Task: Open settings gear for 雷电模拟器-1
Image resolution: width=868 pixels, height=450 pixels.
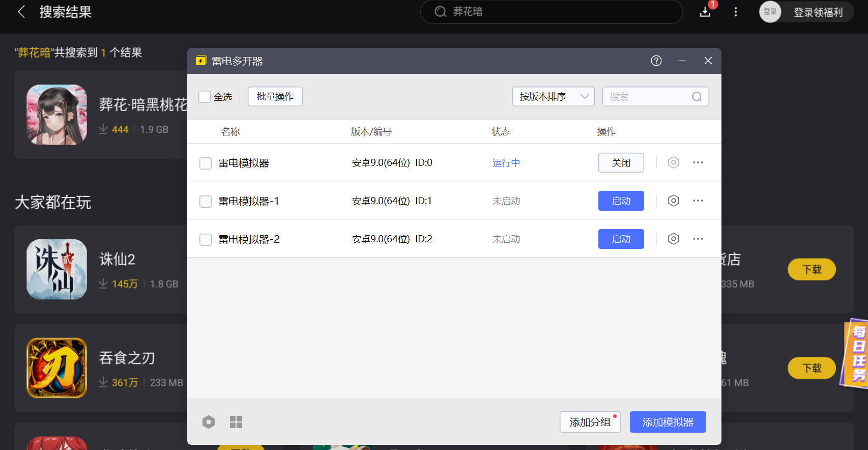Action: point(674,201)
